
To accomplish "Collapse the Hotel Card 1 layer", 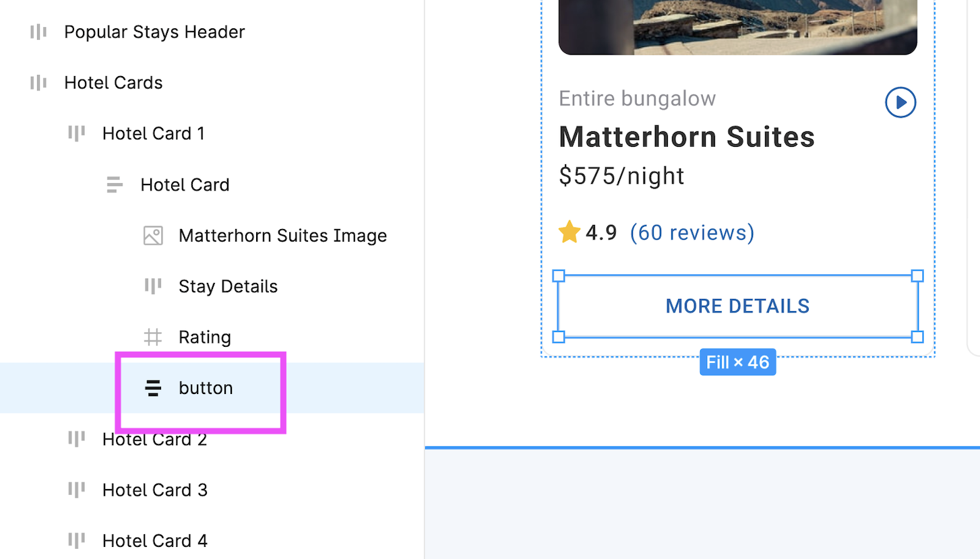I will pyautogui.click(x=76, y=133).
